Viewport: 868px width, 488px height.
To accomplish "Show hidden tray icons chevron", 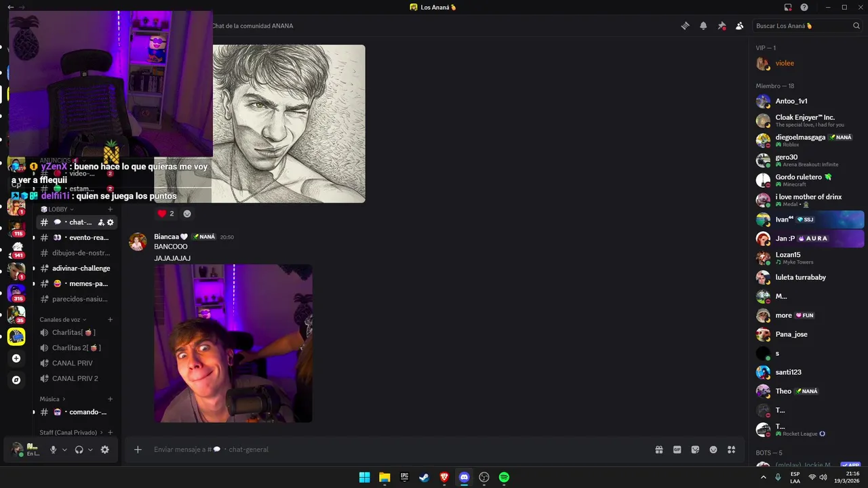I will coord(764,477).
